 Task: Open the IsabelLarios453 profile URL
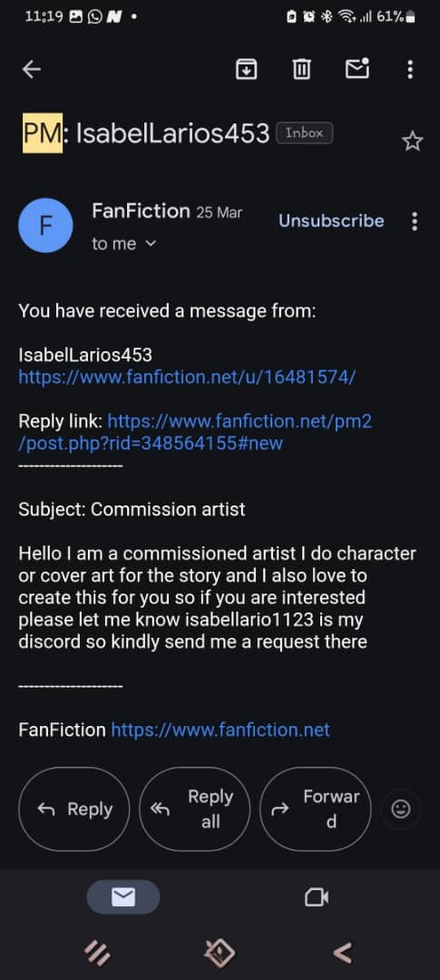(x=187, y=377)
